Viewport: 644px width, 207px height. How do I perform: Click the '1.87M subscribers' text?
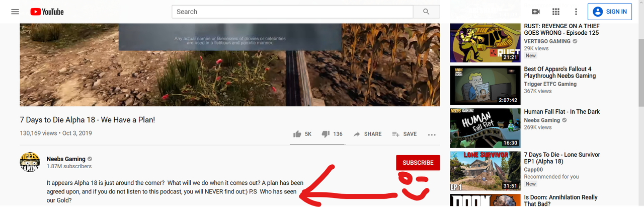click(x=69, y=166)
